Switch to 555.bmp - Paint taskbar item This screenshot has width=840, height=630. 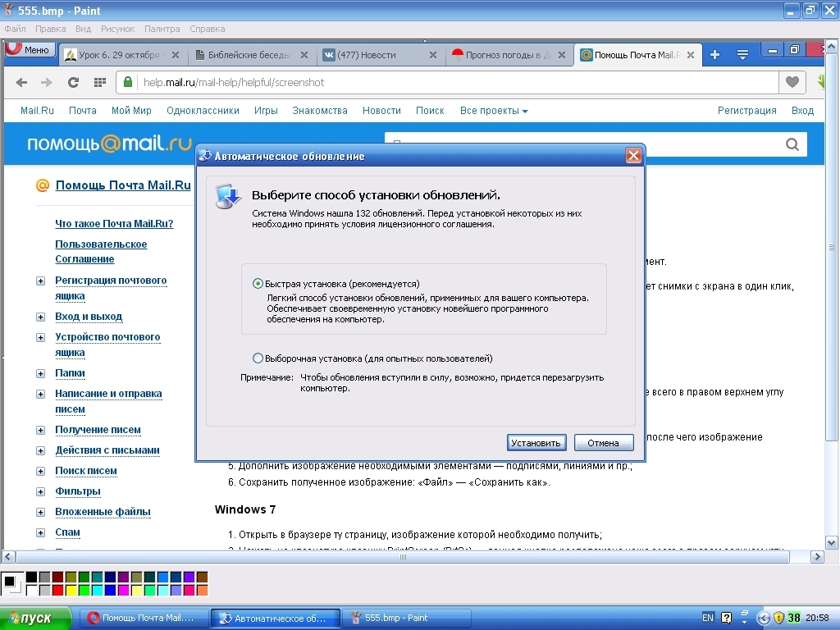pyautogui.click(x=407, y=618)
